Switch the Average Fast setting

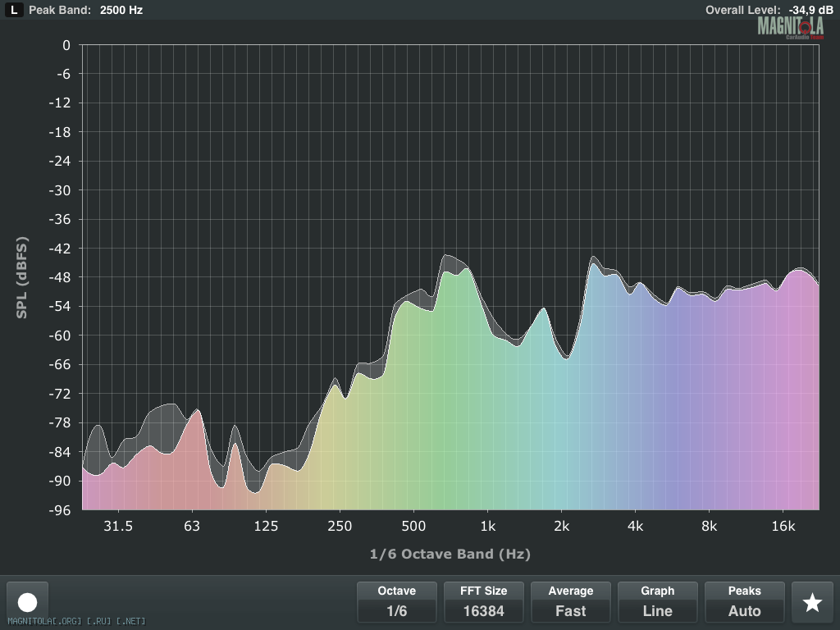click(x=570, y=601)
